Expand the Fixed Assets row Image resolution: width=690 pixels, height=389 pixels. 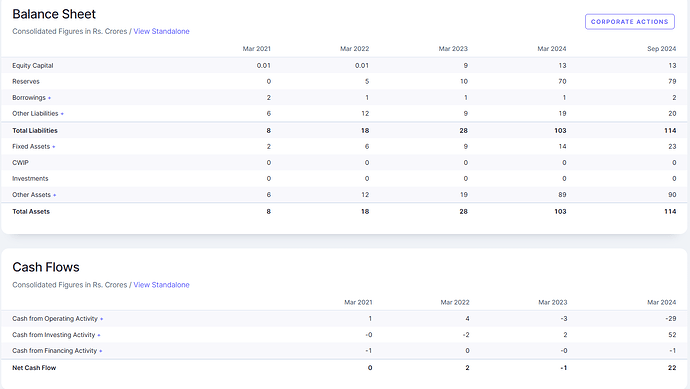pyautogui.click(x=33, y=147)
